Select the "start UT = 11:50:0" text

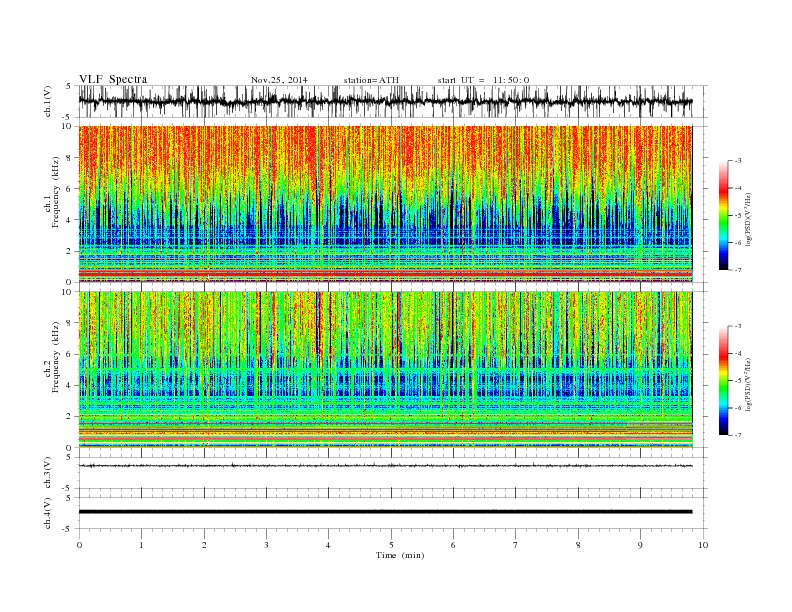tap(483, 80)
